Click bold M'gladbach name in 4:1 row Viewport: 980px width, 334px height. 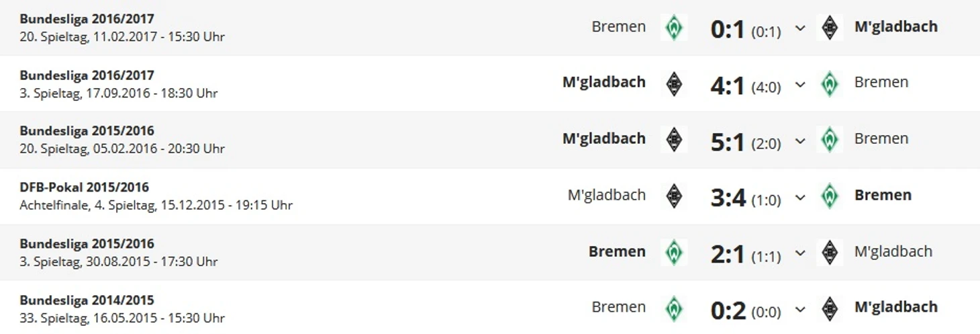(x=604, y=82)
